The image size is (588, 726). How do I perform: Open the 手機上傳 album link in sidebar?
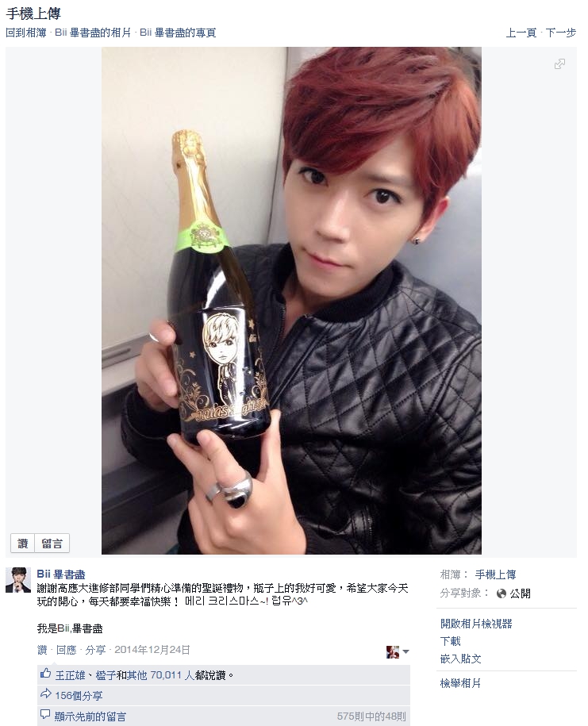coord(495,574)
